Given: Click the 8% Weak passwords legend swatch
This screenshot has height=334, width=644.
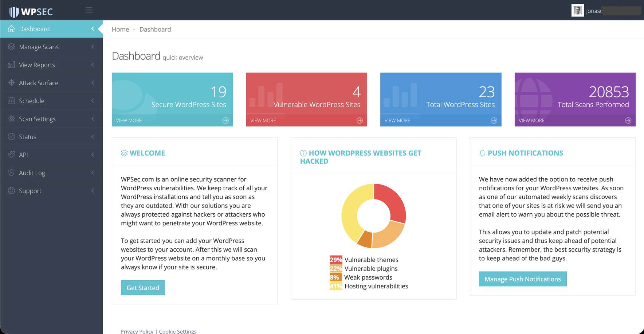Looking at the screenshot, I should (336, 277).
